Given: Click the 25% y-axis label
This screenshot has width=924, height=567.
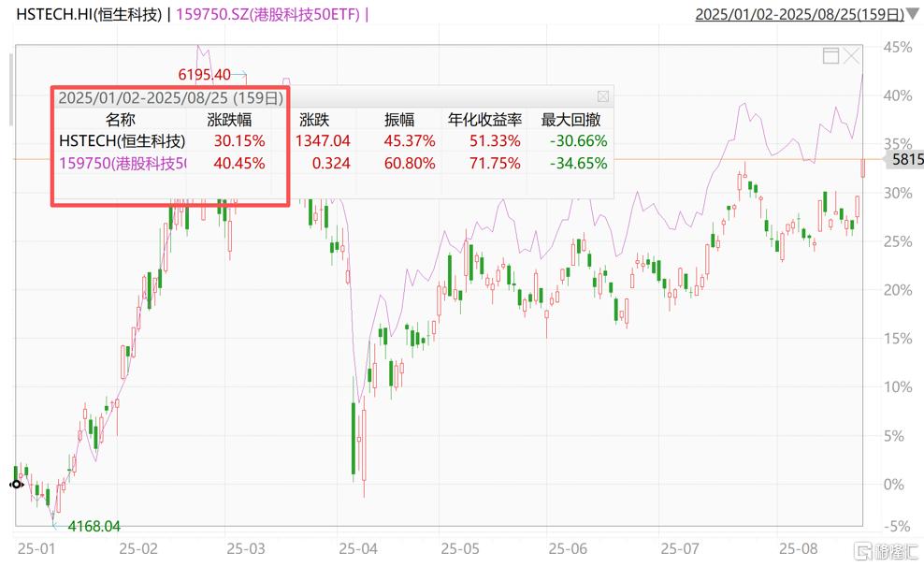Looking at the screenshot, I should pos(898,241).
